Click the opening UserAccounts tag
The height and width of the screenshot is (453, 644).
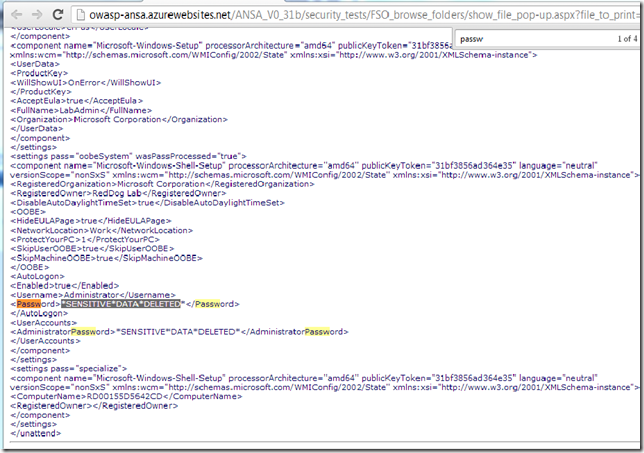44,323
